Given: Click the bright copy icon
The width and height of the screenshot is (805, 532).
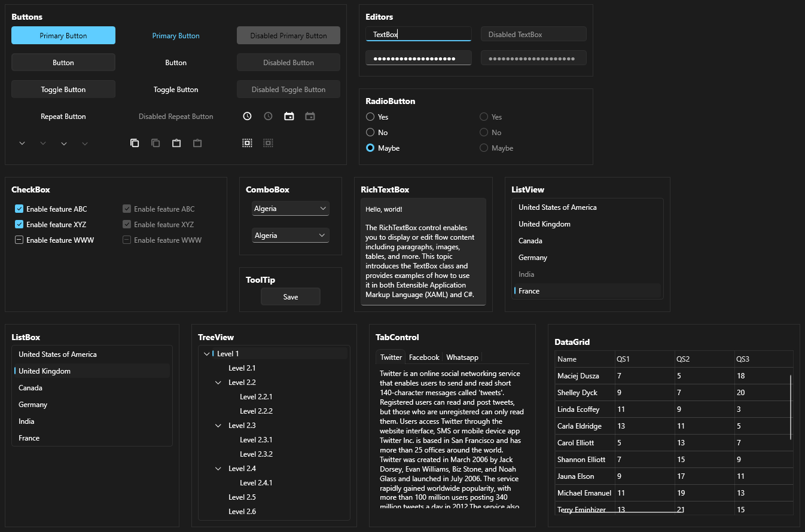Looking at the screenshot, I should (x=135, y=143).
